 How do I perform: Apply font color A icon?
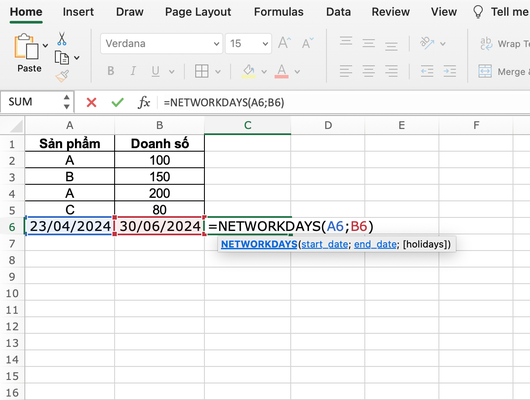282,71
